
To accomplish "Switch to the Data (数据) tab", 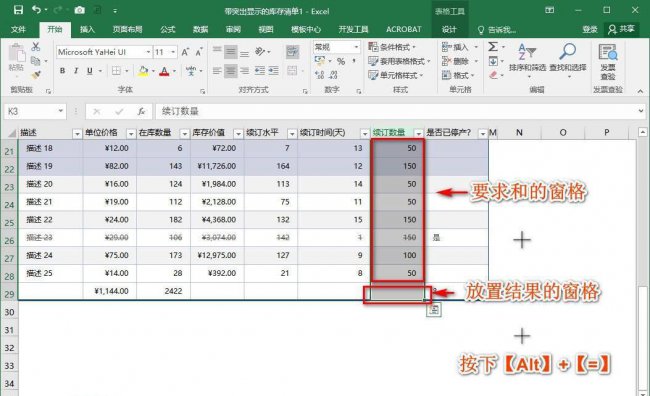I will [x=200, y=29].
